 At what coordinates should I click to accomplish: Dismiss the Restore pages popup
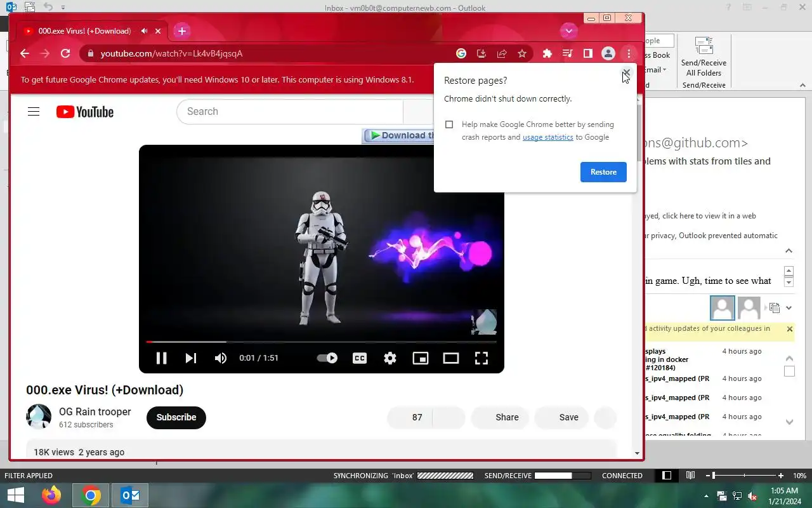click(x=626, y=74)
